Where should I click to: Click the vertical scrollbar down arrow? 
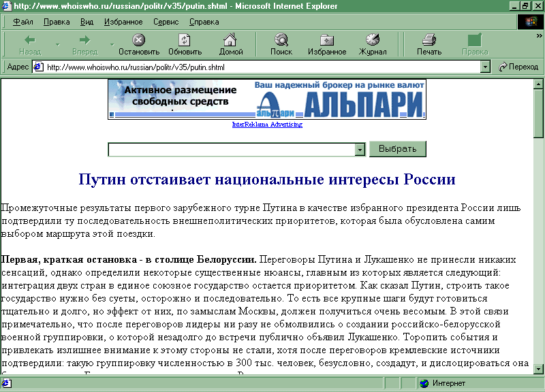pos(538,368)
